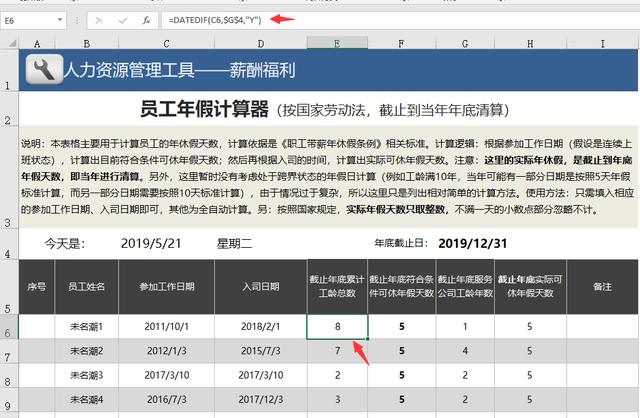The height and width of the screenshot is (418, 640).
Task: Select column I header
Action: 602,43
